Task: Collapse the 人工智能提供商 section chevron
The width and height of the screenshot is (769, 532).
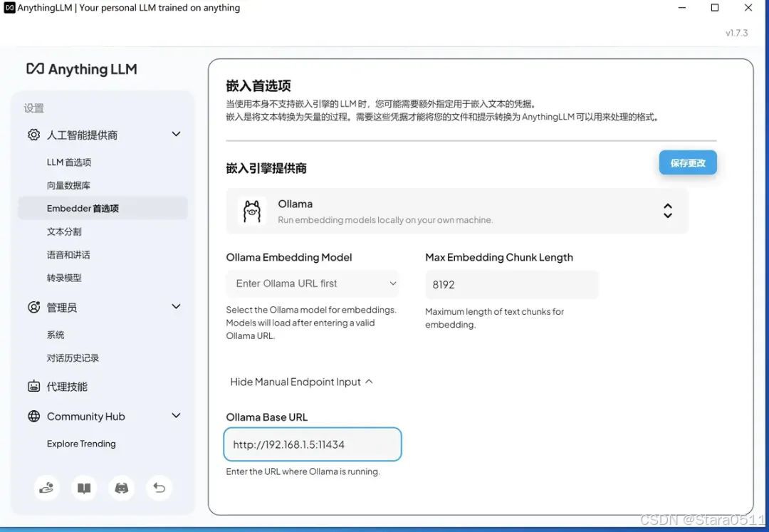Action: coord(176,134)
